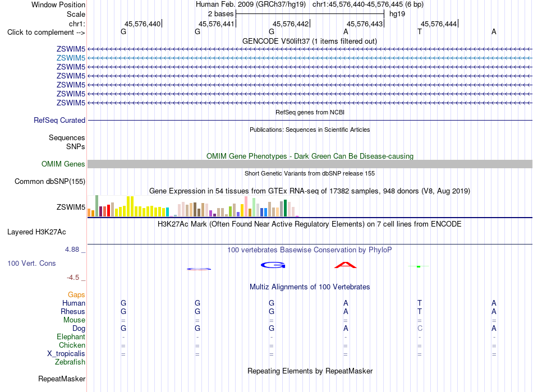Open the RefSeq Curated track label
The width and height of the screenshot is (533, 392).
pyautogui.click(x=59, y=120)
